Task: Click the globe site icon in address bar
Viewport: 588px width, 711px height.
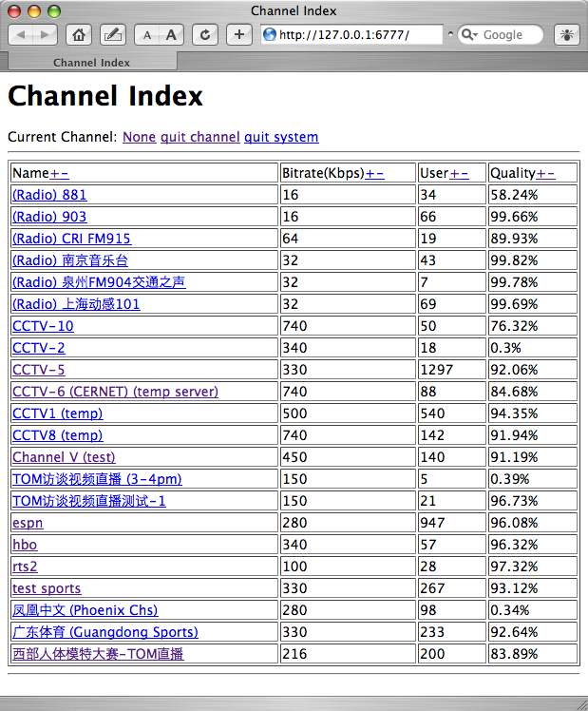Action: click(x=270, y=34)
